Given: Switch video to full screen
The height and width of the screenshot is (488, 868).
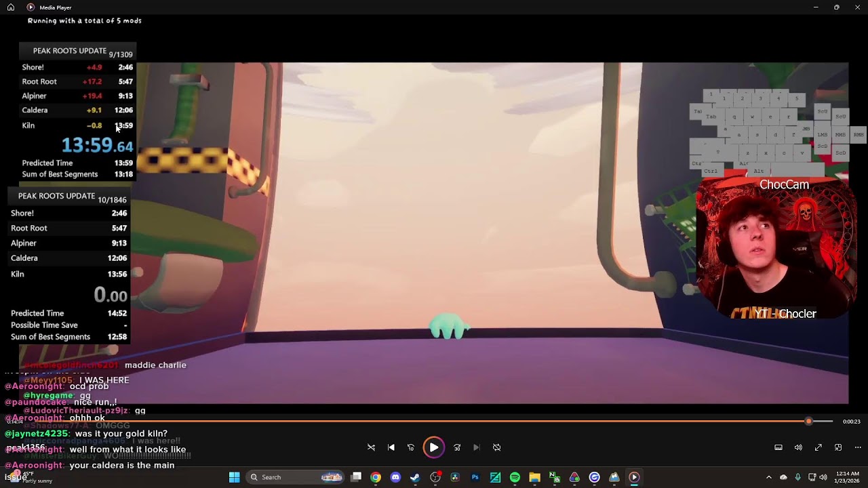Looking at the screenshot, I should 818,447.
